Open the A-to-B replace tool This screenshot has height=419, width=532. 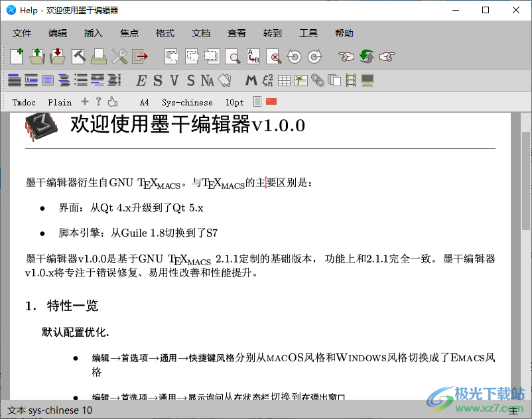tap(253, 56)
